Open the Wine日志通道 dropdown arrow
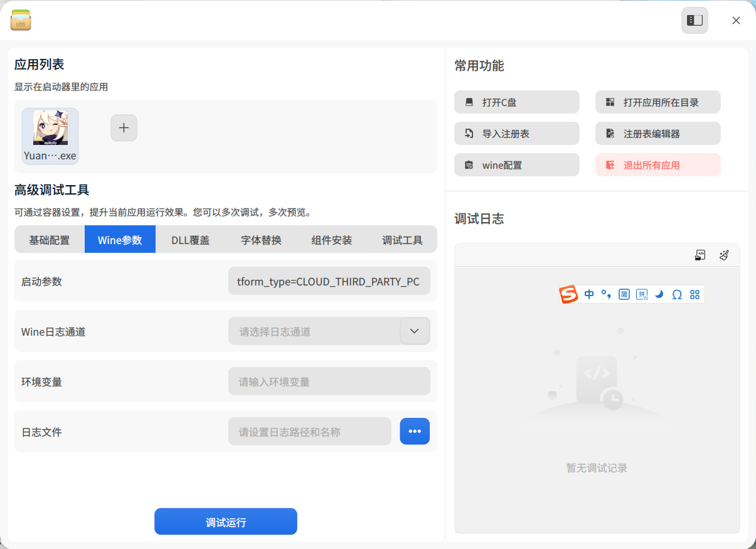 click(x=415, y=331)
